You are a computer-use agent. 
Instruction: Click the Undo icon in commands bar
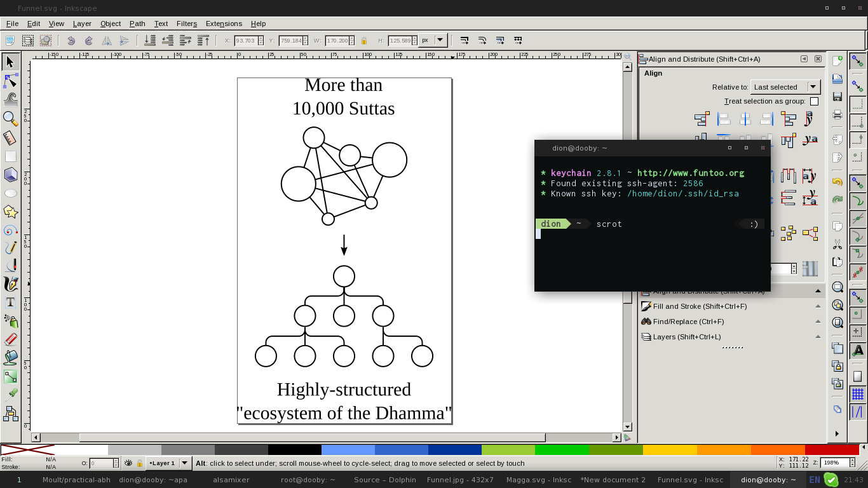[837, 182]
